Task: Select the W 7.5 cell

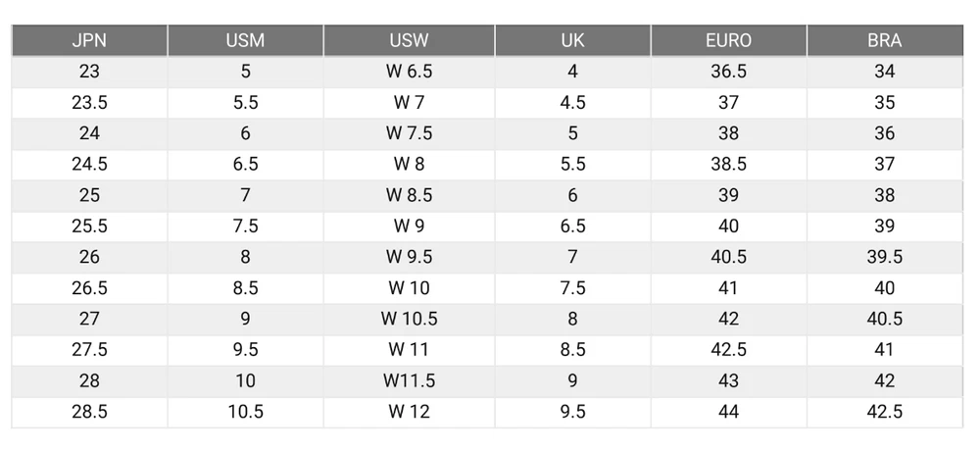Action: tap(409, 133)
